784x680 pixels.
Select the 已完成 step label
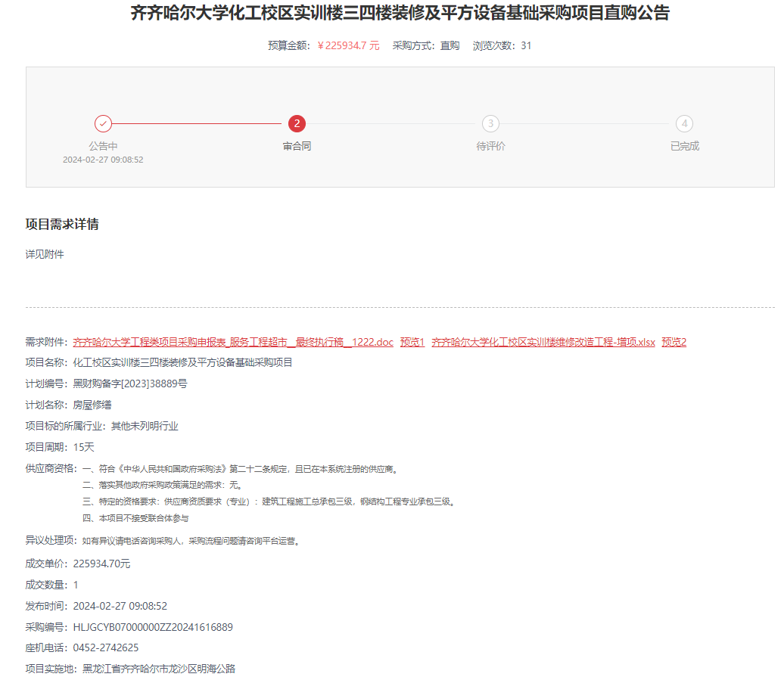[x=684, y=146]
